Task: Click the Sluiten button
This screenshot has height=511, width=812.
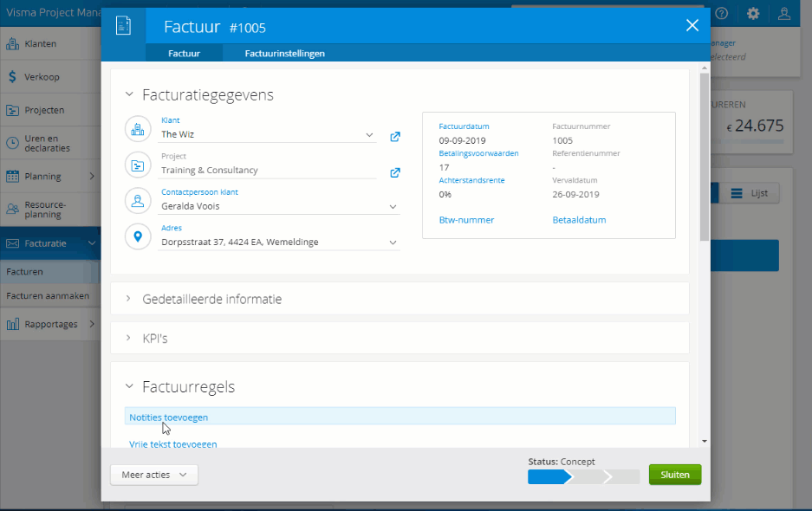Action: pyautogui.click(x=675, y=475)
